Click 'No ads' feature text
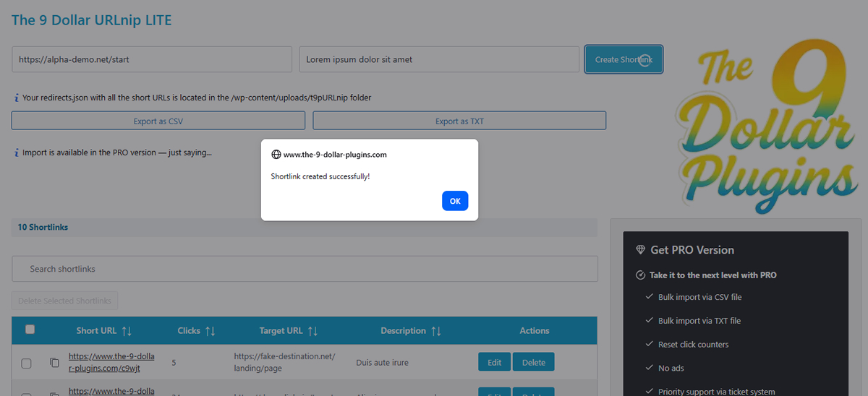Screen dimensions: 868x396 point(671,369)
